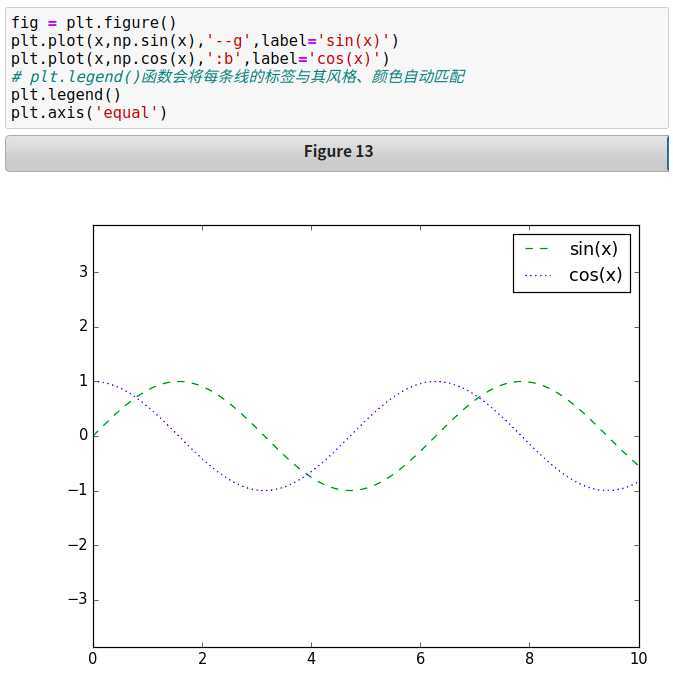The width and height of the screenshot is (673, 675).
Task: Click the green comment line about plt.legend()
Action: pyautogui.click(x=238, y=77)
